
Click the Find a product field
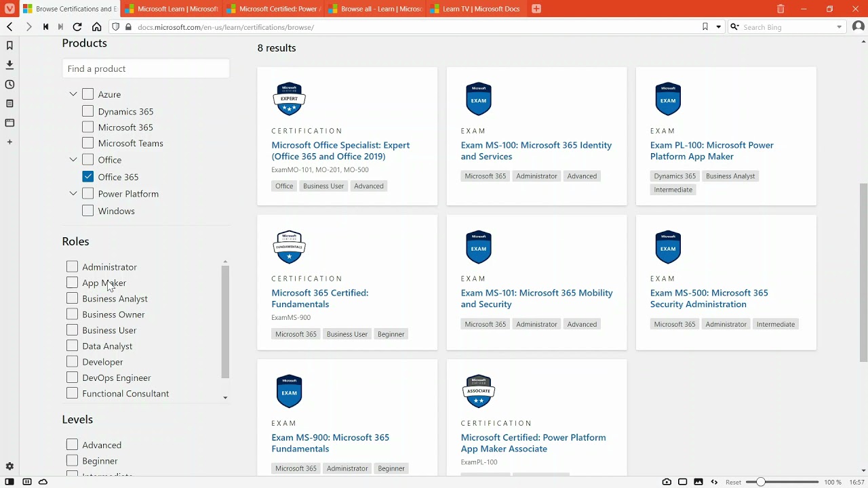point(146,68)
